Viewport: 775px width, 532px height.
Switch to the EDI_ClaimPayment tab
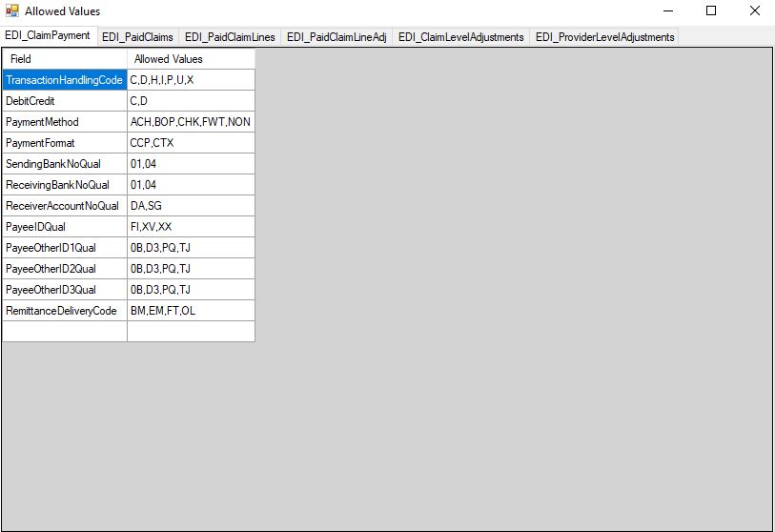[48, 35]
